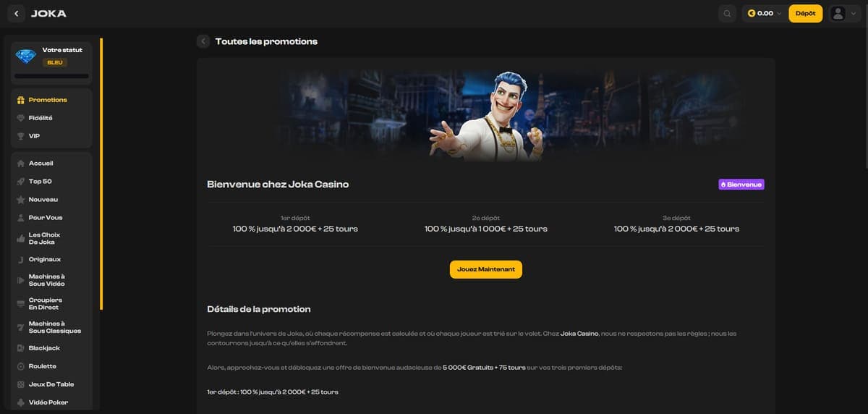The image size is (868, 414).
Task: Click the yellow sidebar scrollbar
Action: pyautogui.click(x=101, y=174)
